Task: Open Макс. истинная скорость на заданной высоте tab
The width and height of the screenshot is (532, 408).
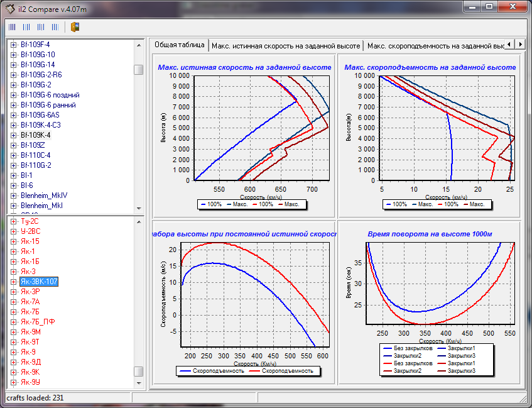Action: 286,46
